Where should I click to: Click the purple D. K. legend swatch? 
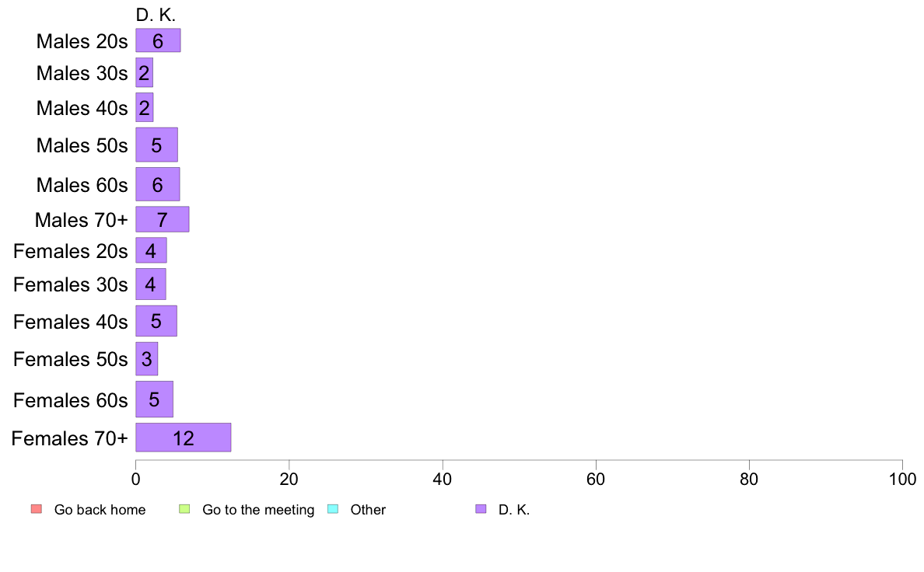(481, 509)
